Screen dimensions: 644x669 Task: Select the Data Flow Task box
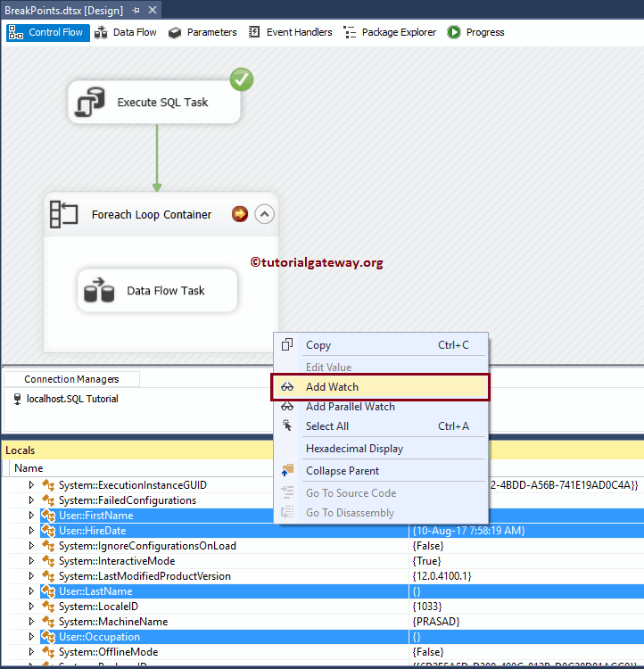pyautogui.click(x=158, y=290)
